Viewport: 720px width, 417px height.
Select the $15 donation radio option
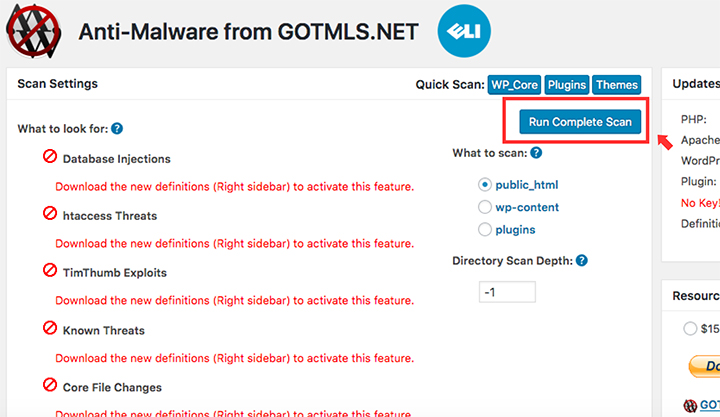pyautogui.click(x=690, y=328)
